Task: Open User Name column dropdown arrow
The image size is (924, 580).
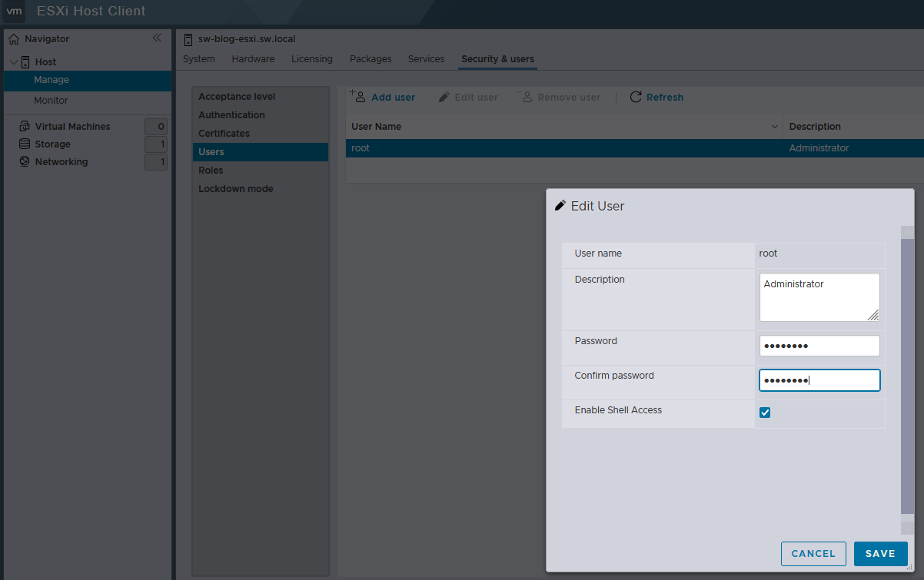Action: [x=774, y=127]
